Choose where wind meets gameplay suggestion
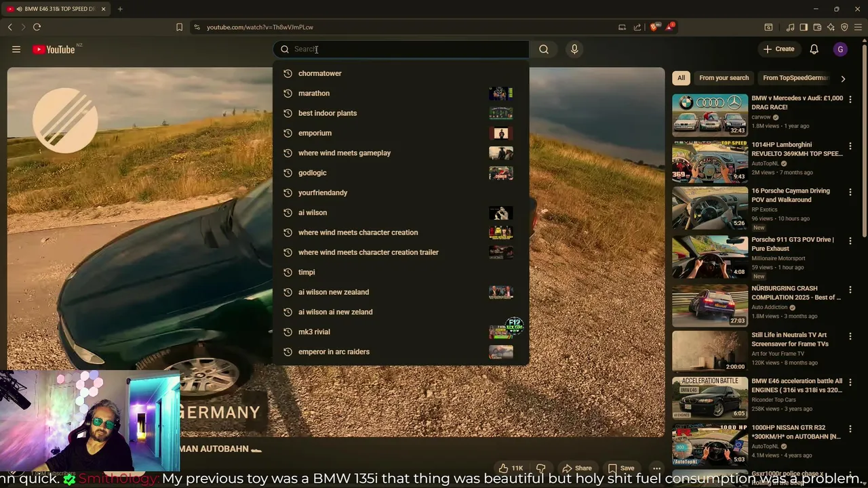Viewport: 868px width, 488px height. (400, 152)
